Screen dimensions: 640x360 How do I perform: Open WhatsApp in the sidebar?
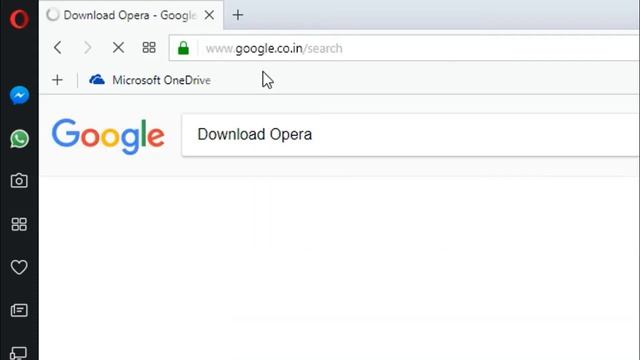pos(19,139)
